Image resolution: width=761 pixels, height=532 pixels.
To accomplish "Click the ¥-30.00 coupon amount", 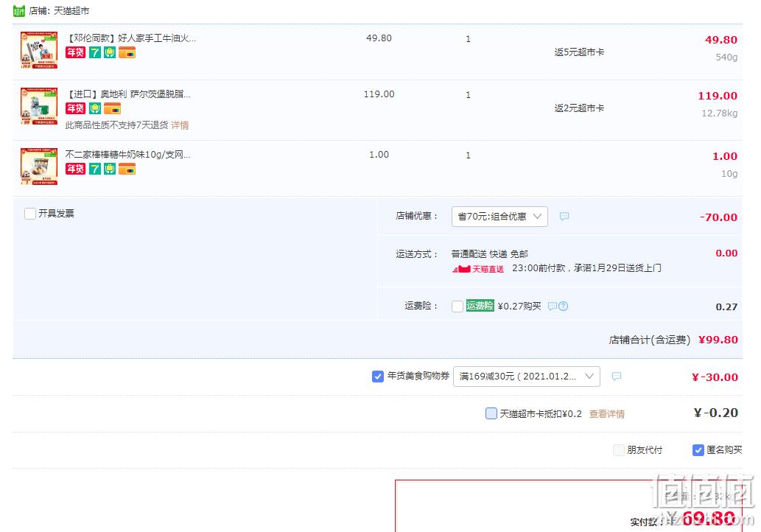I will pyautogui.click(x=715, y=377).
